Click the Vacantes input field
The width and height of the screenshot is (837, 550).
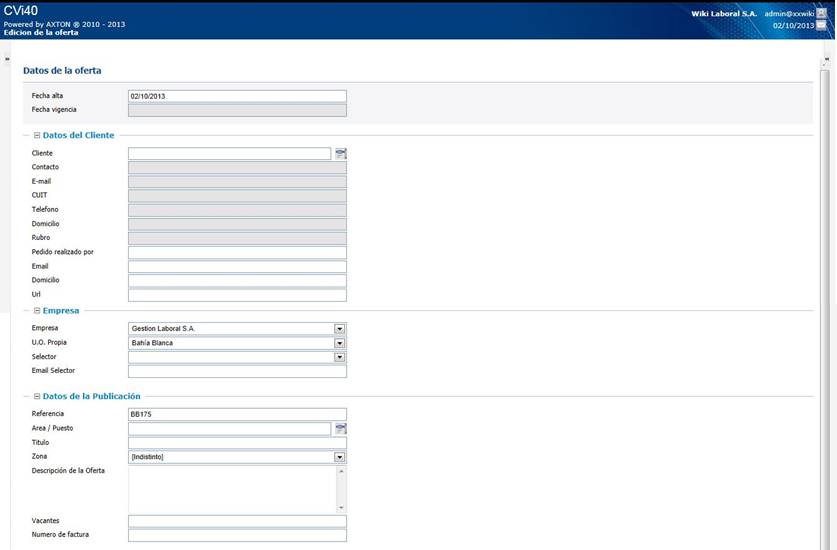tap(237, 521)
